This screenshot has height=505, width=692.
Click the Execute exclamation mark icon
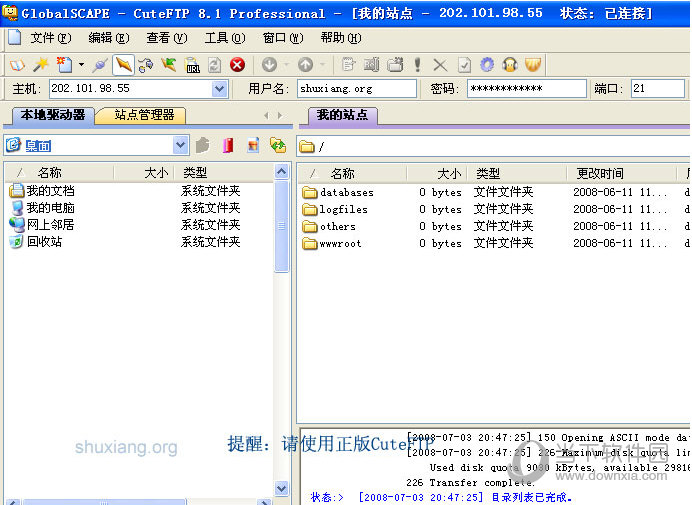(x=417, y=65)
